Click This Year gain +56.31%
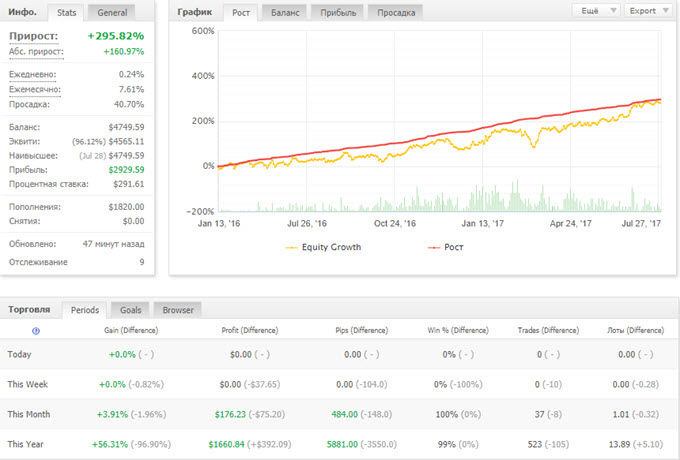 point(110,444)
